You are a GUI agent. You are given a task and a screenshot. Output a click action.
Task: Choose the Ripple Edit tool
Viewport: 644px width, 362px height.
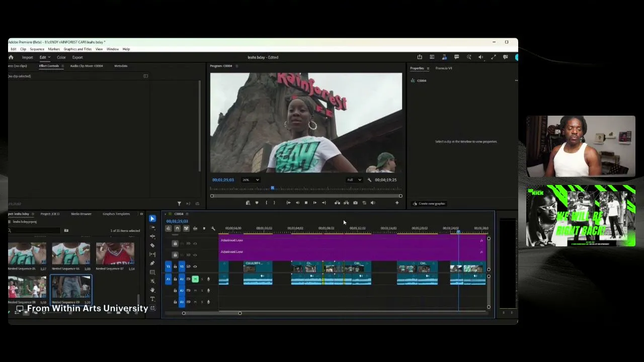point(152,236)
